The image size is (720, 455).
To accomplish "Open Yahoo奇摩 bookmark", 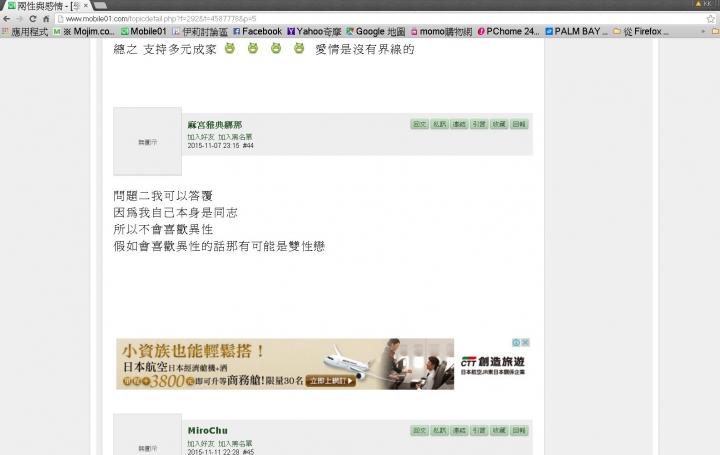I will pos(314,32).
